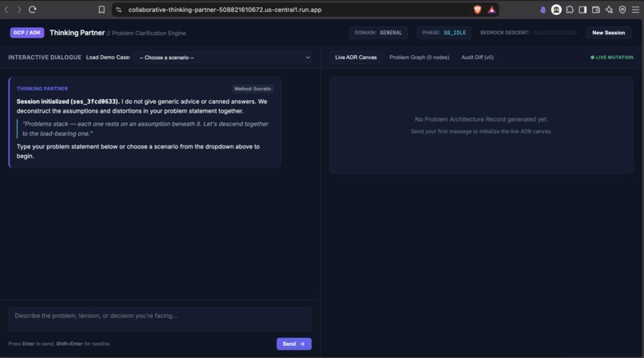The height and width of the screenshot is (358, 644).
Task: Open the Choose a scenario dropdown
Action: pyautogui.click(x=224, y=58)
